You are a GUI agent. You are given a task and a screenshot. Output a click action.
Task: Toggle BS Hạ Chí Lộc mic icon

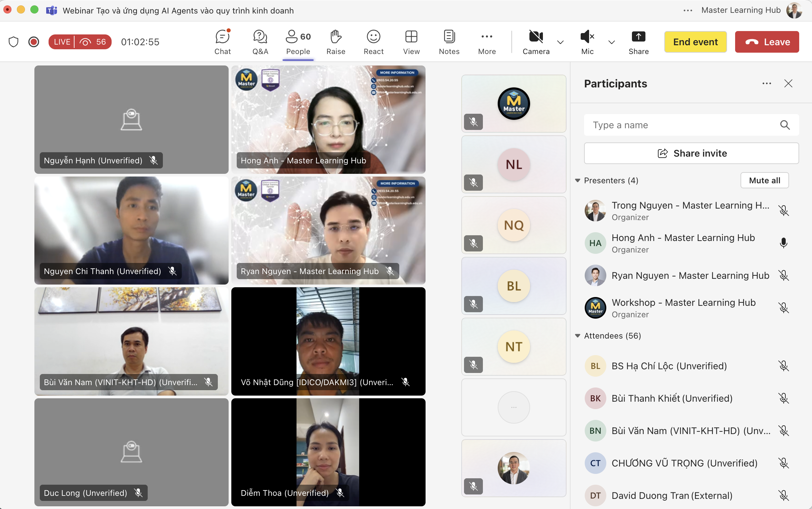[x=784, y=366]
